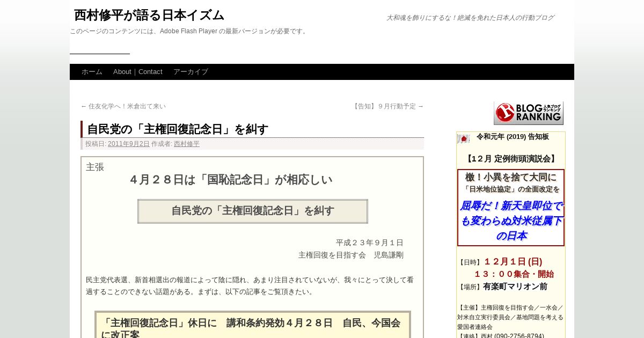Click sidebar heading 令和元年 (2019) 告知板
The height and width of the screenshot is (338, 644).
[x=513, y=137]
